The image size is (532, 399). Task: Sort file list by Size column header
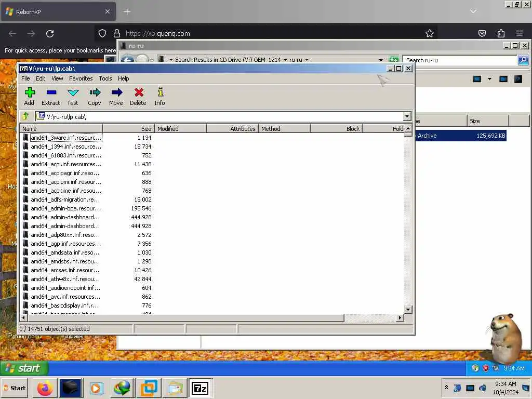129,129
